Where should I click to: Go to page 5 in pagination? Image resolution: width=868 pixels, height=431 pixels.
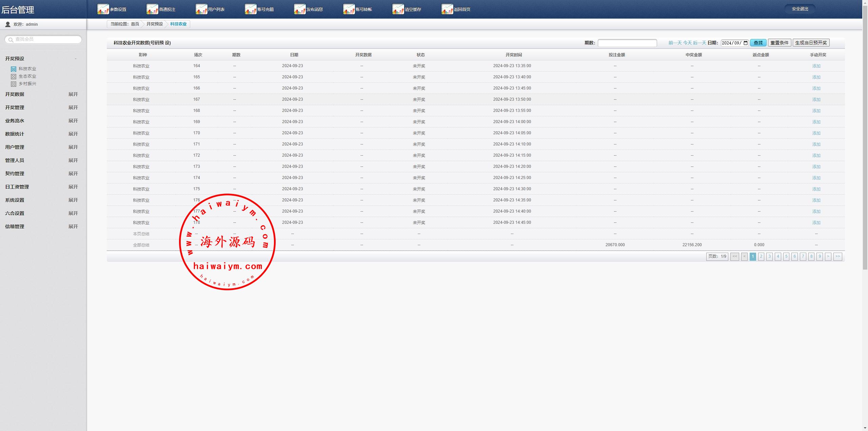pos(786,257)
